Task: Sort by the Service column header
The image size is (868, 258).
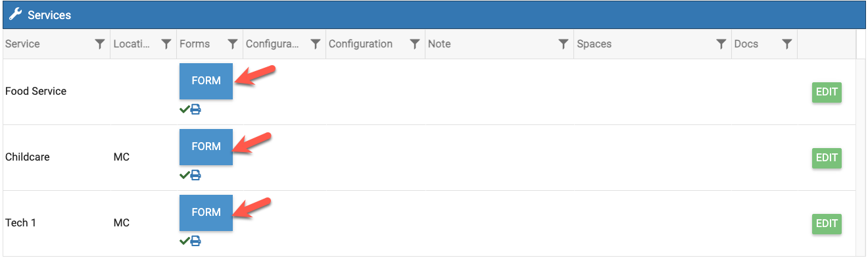Action: click(22, 44)
